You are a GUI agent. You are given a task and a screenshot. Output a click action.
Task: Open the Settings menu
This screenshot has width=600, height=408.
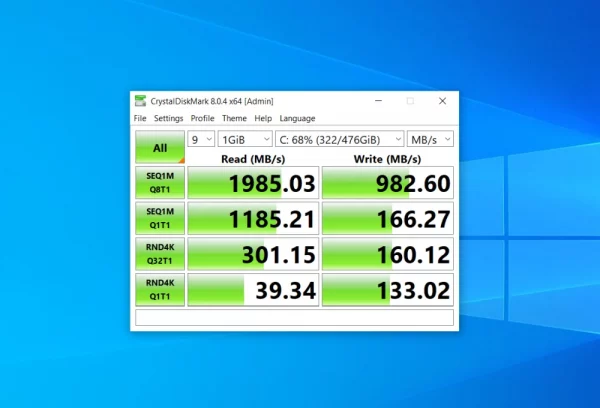[168, 118]
